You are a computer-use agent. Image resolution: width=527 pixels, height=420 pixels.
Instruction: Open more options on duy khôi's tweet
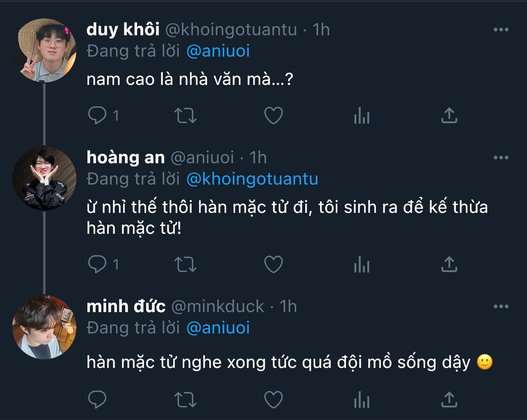[501, 30]
